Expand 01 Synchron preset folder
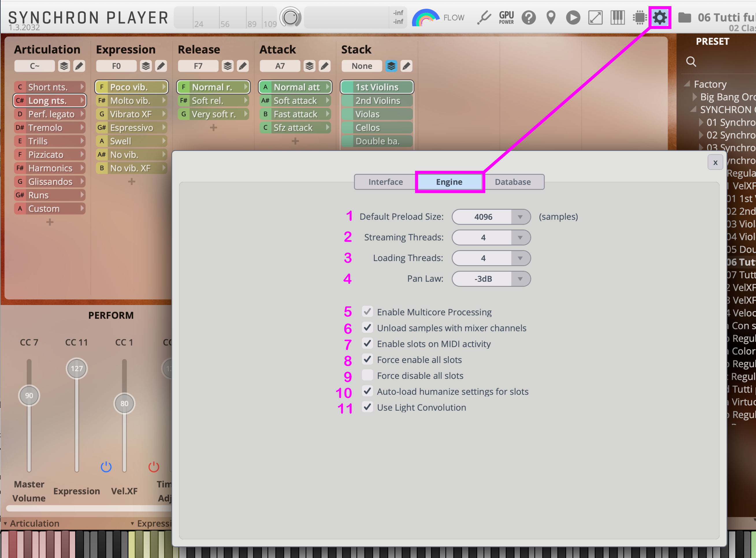The width and height of the screenshot is (756, 558). (x=701, y=122)
